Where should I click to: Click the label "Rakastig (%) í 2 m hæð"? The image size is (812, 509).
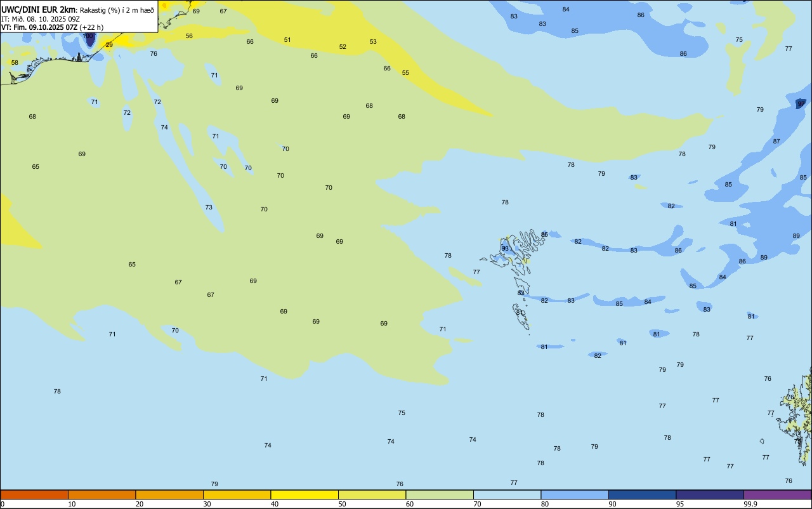[x=117, y=10]
